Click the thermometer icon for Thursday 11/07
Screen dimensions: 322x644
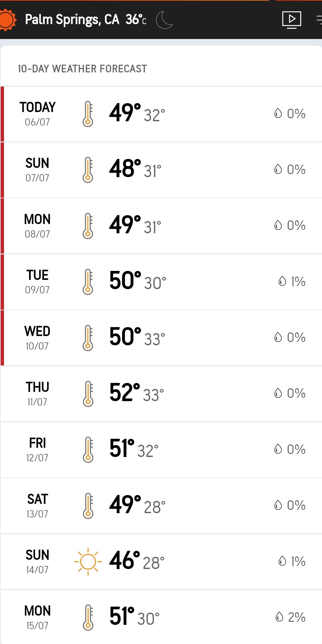(x=88, y=394)
